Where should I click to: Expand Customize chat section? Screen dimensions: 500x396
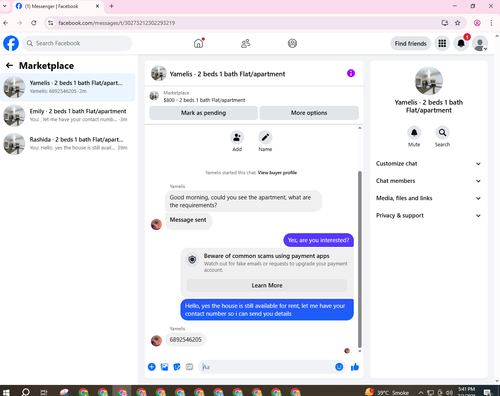pos(429,164)
